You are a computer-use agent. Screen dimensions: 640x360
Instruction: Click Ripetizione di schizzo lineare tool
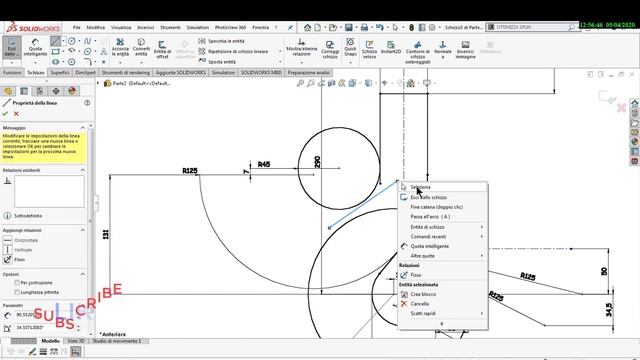233,51
